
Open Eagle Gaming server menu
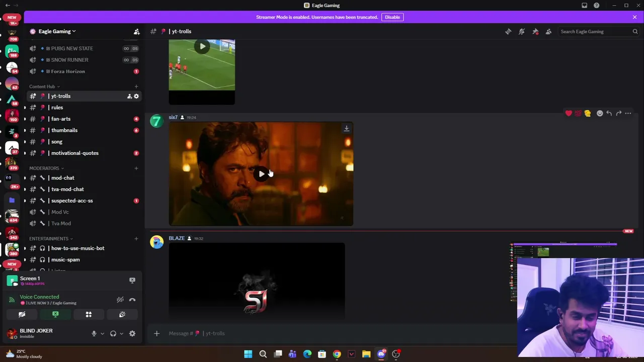[x=57, y=31]
